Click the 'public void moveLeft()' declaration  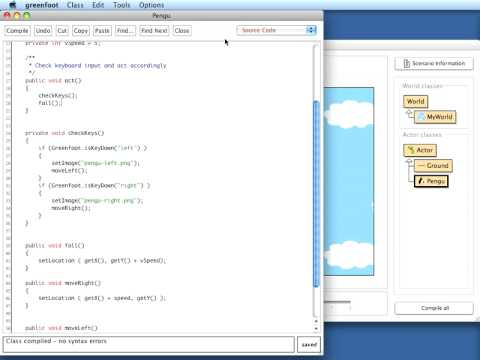[61, 328]
